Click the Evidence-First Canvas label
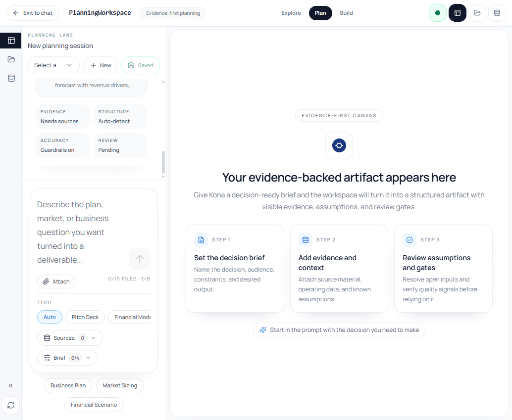 click(x=339, y=116)
